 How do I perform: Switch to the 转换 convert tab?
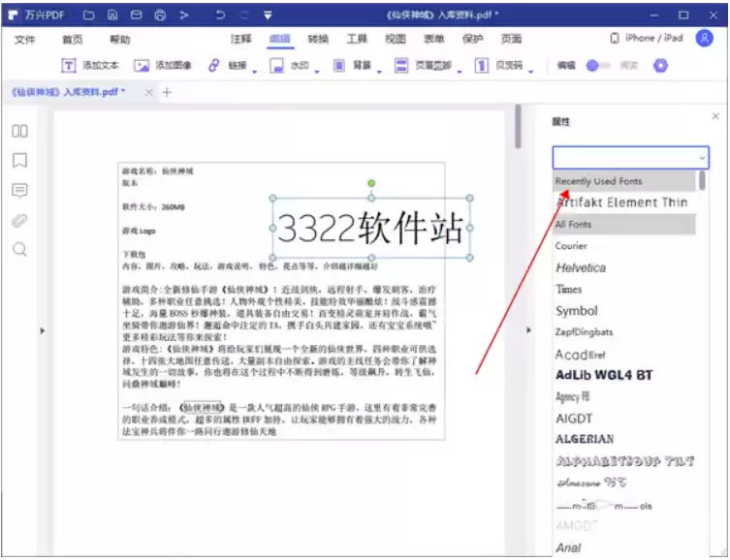tap(318, 39)
